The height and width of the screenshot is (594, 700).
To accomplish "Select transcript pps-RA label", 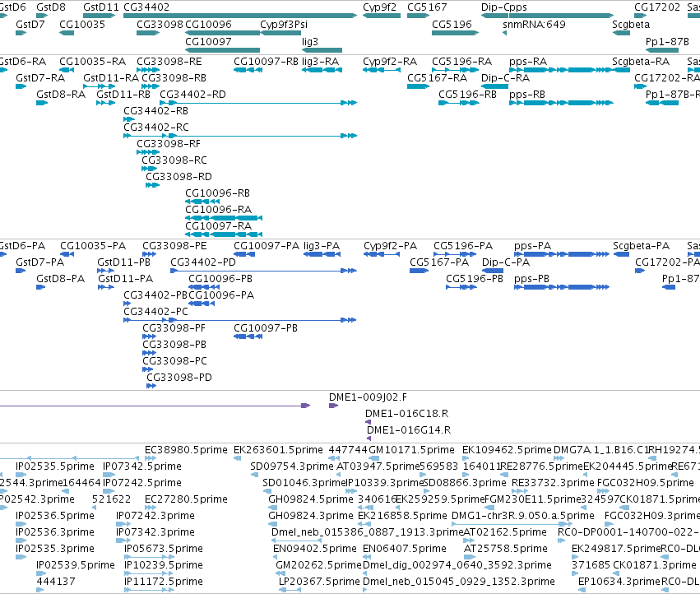I will tap(528, 61).
